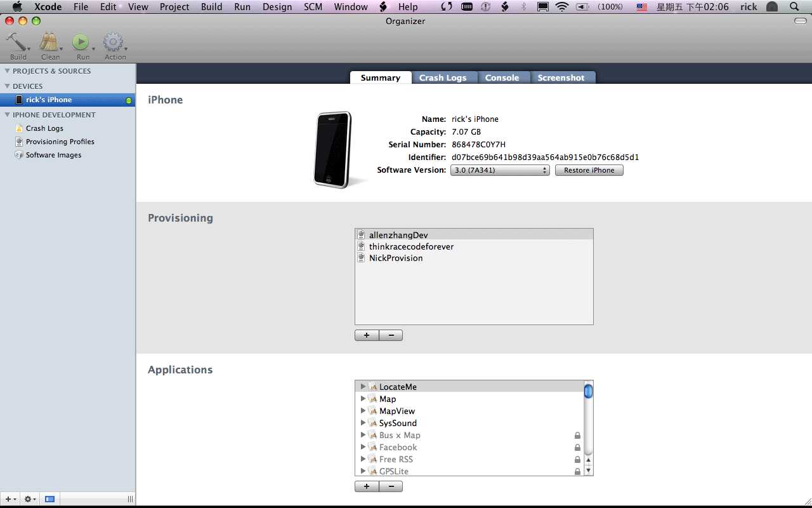Open the Window menu
This screenshot has width=812, height=508.
pos(351,7)
